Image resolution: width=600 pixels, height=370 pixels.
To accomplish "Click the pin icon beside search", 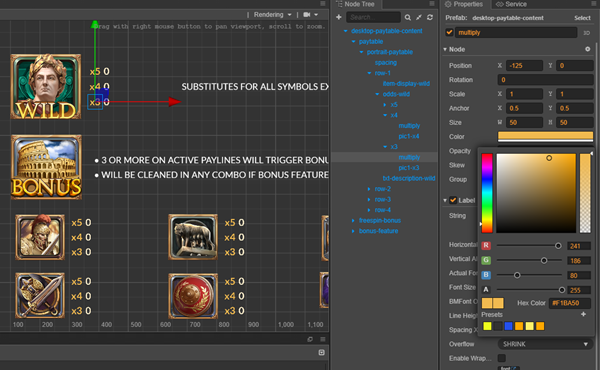I will [419, 17].
